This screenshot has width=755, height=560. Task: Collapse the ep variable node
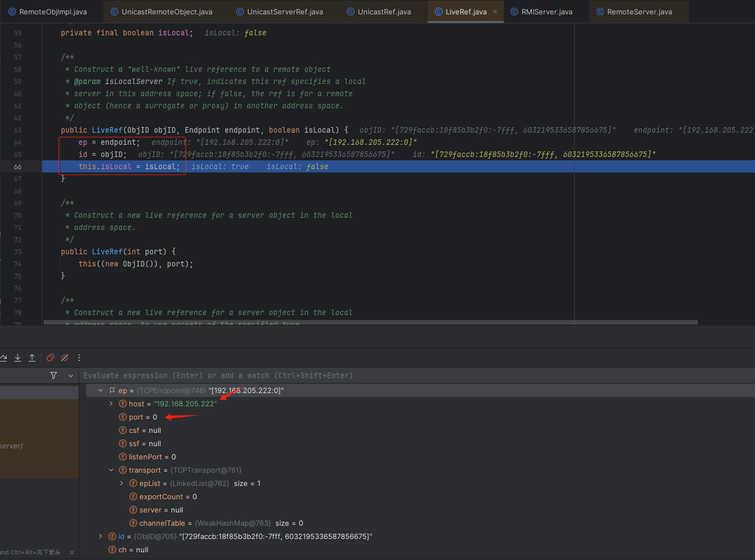click(101, 390)
